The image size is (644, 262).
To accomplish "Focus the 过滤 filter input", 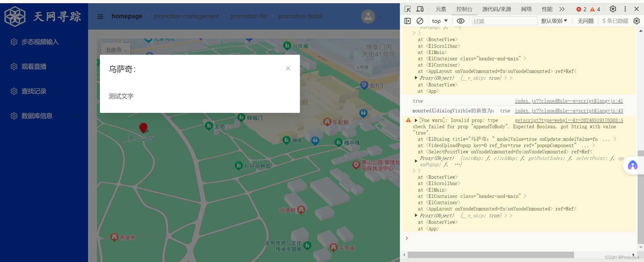I will (505, 21).
